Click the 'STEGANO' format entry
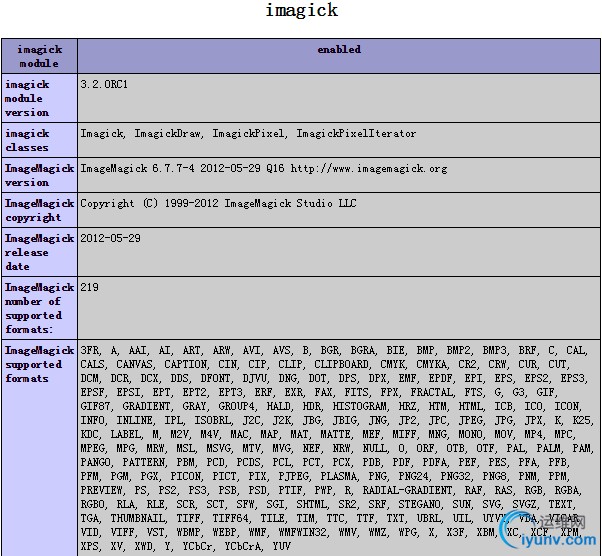Viewport: 602px width, 556px height. [x=420, y=504]
